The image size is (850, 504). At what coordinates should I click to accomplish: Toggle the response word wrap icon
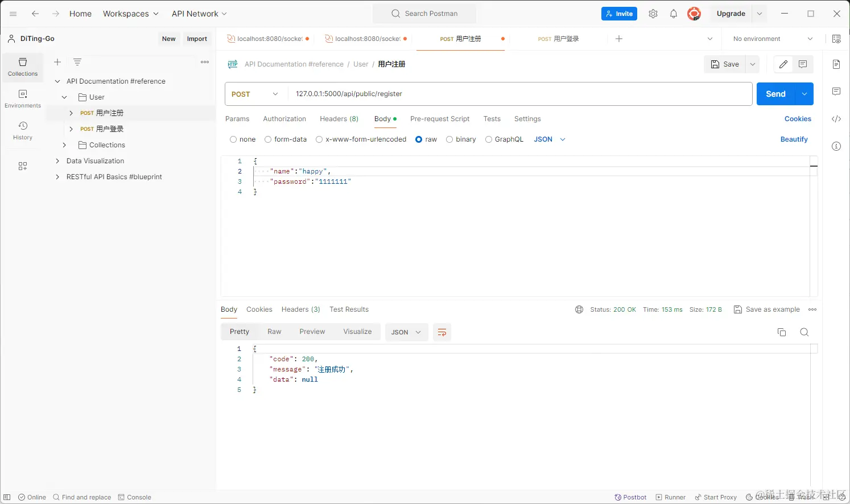pos(442,332)
